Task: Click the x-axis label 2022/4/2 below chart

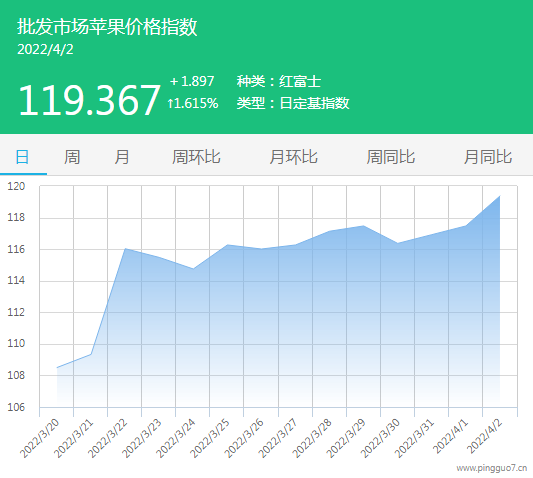Action: coord(484,437)
